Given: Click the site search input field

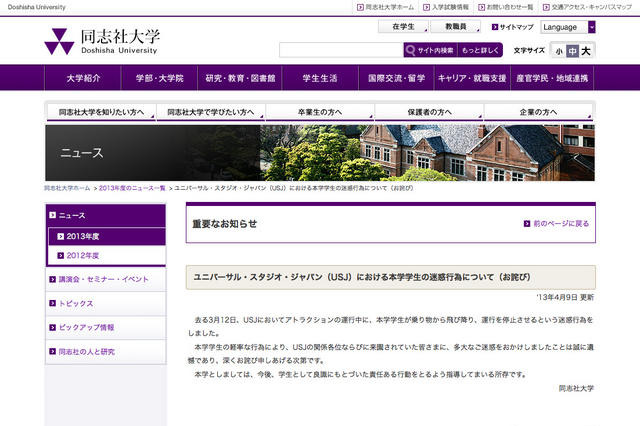Looking at the screenshot, I should [x=341, y=50].
